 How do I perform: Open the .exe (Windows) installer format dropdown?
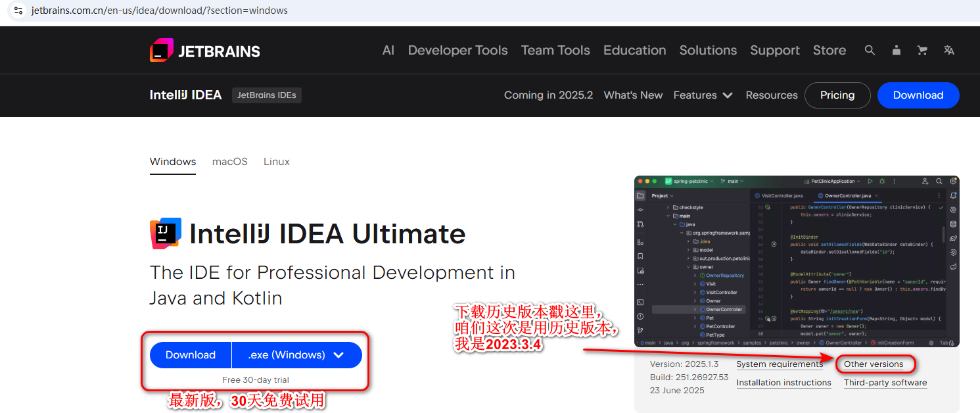(296, 354)
